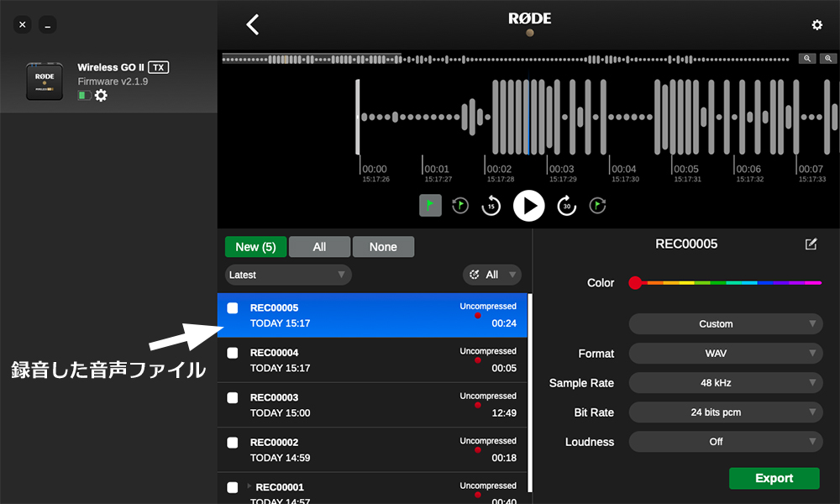This screenshot has width=840, height=504.
Task: Select the New (5) filter tab
Action: click(x=255, y=247)
